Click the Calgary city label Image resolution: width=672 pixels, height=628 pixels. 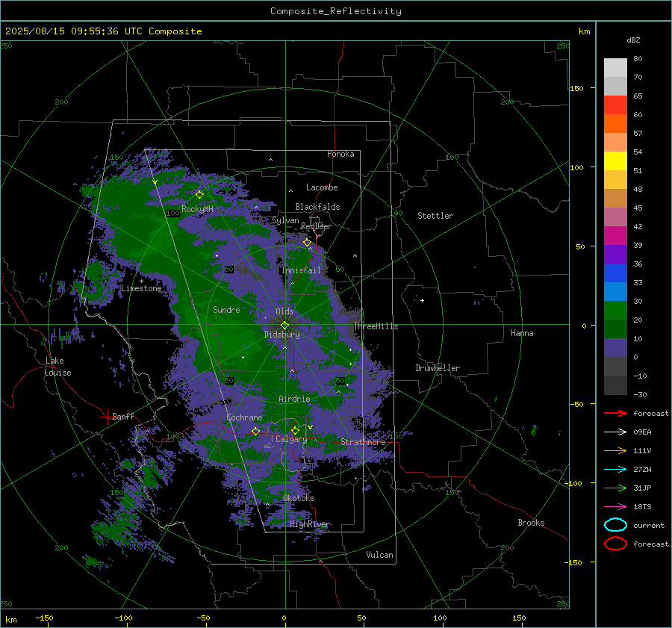click(291, 439)
